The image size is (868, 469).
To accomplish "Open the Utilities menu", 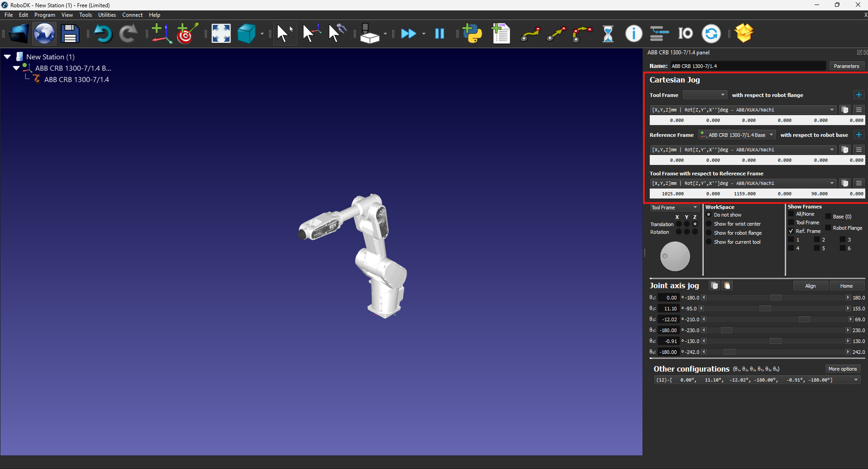I will coord(107,15).
